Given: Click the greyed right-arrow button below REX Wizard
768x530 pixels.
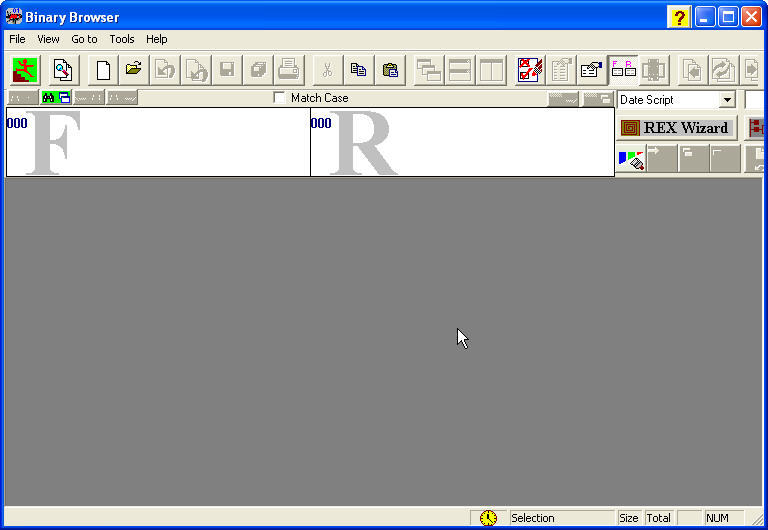Looking at the screenshot, I should pyautogui.click(x=662, y=159).
